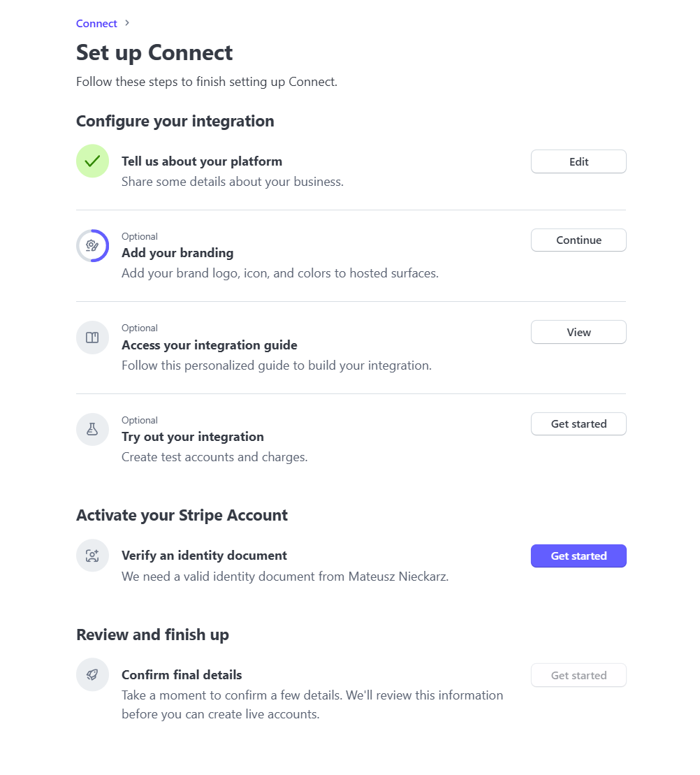Select the 'Confirm final details' step title
The height and width of the screenshot is (775, 700).
click(182, 675)
